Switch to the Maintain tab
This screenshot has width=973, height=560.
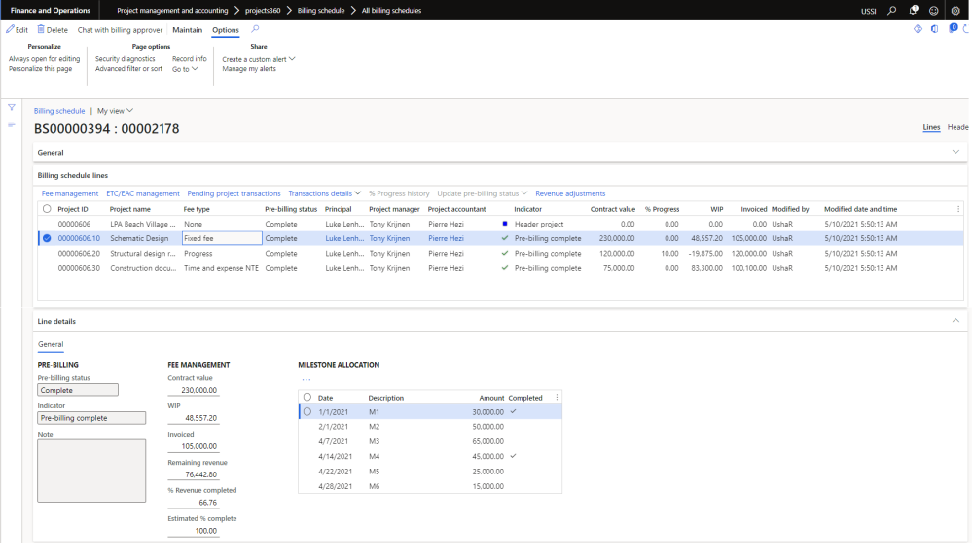tap(188, 30)
